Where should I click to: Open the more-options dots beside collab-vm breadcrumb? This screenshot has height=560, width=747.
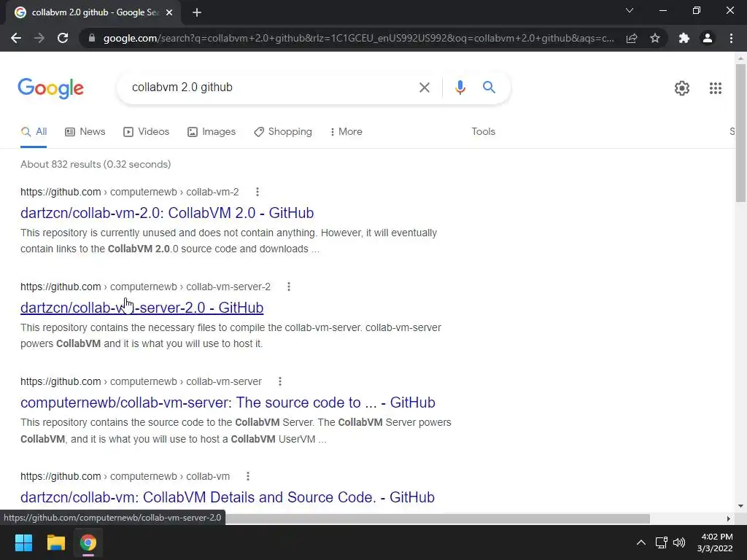tap(248, 476)
